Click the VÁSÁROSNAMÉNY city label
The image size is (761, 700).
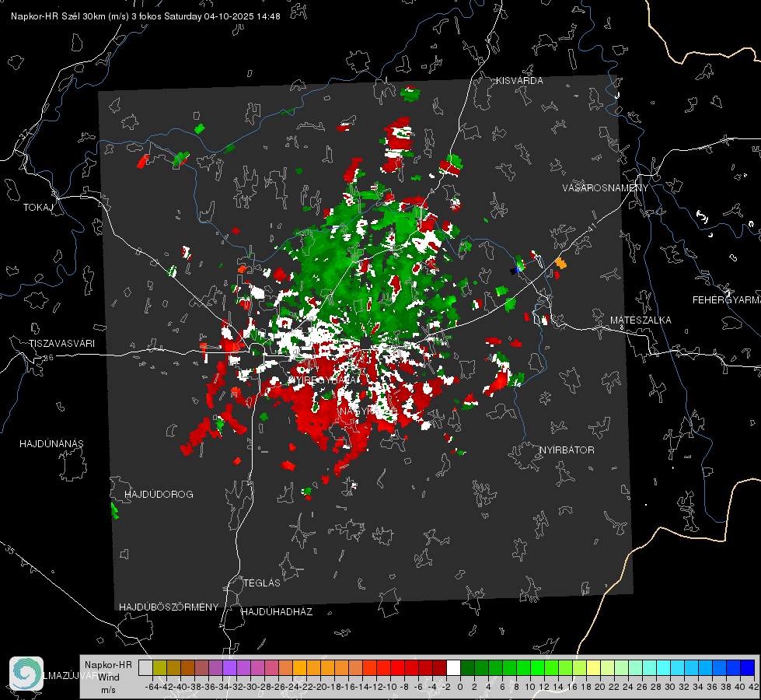[606, 187]
